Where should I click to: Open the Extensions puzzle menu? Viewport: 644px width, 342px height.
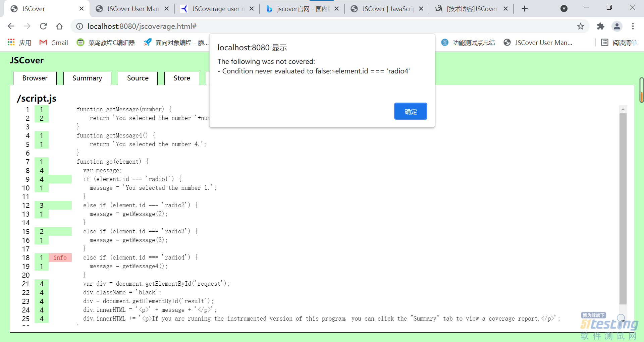[x=601, y=26]
